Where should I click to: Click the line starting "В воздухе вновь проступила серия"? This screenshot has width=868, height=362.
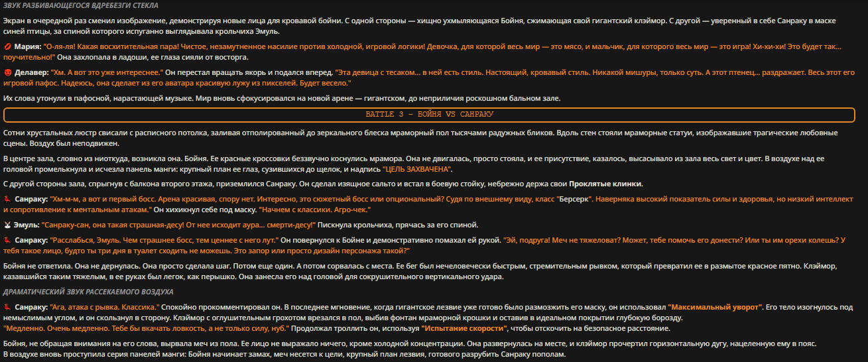tap(284, 355)
